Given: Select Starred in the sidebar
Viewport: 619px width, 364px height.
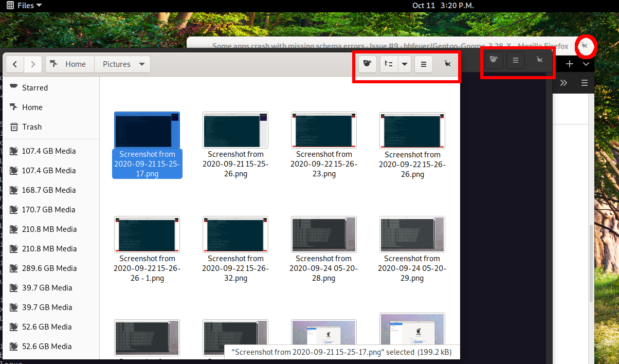Looking at the screenshot, I should 34,88.
